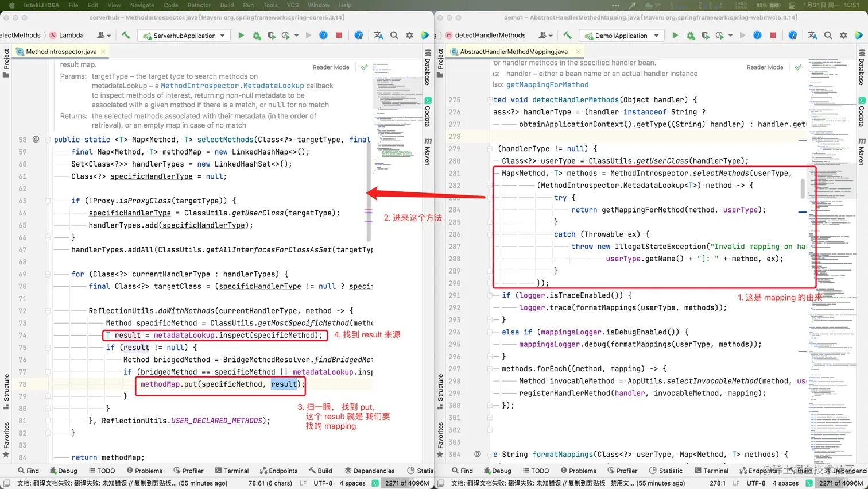The height and width of the screenshot is (489, 868).
Task: Follow the MethodIntrospector.MetadataLookup link in the doc
Action: [x=232, y=86]
